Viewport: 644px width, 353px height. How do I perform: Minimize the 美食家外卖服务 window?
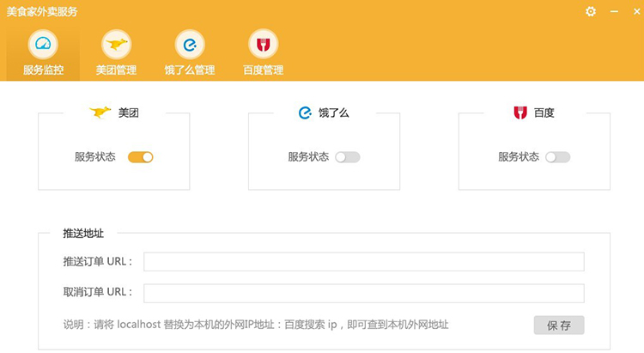tap(614, 11)
